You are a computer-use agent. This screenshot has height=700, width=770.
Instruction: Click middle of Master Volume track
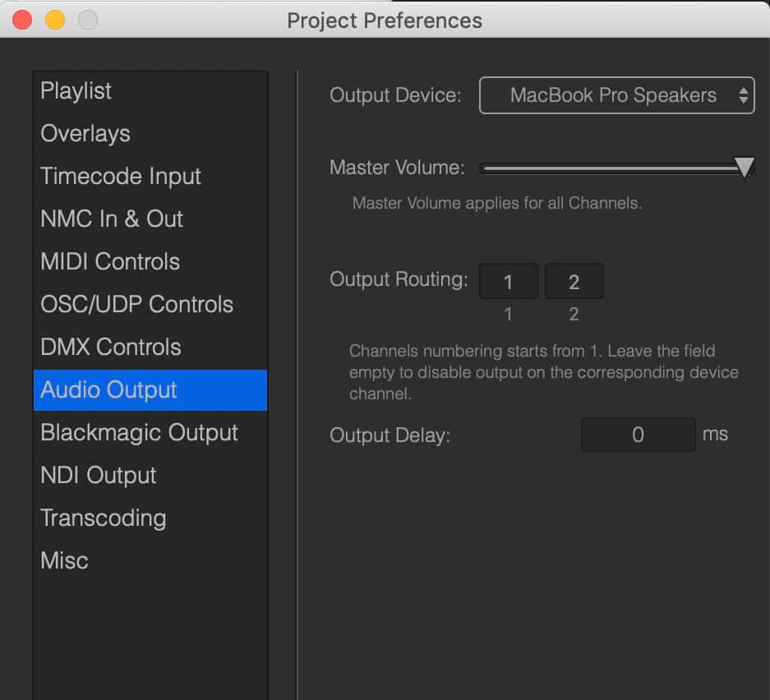pos(614,169)
